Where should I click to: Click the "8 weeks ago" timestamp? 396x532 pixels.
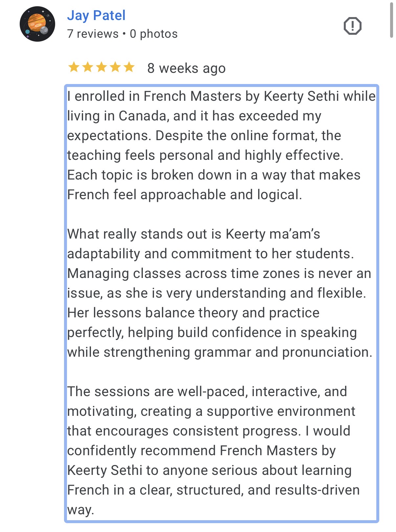pos(186,68)
